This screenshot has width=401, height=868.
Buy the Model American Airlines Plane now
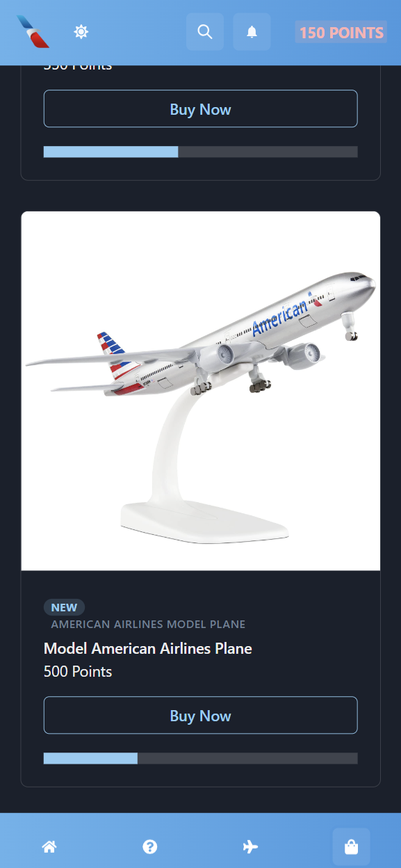(x=201, y=716)
